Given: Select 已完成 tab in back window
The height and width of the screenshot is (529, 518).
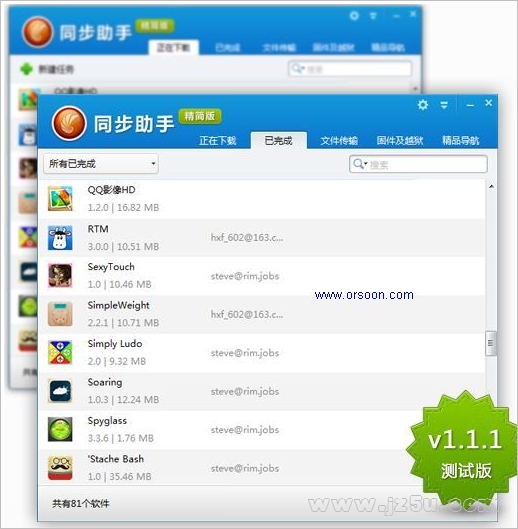Looking at the screenshot, I should (227, 48).
